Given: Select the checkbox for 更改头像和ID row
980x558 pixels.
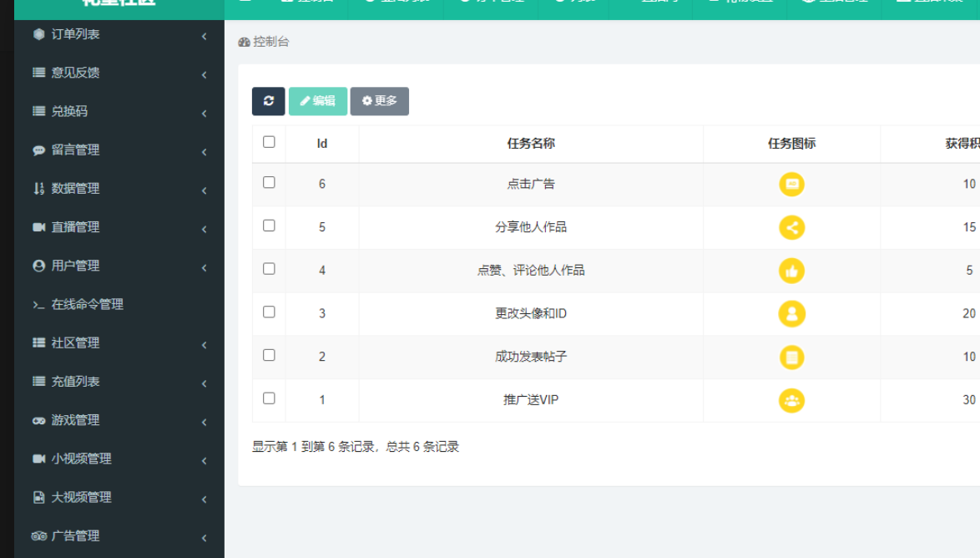Looking at the screenshot, I should point(269,312).
